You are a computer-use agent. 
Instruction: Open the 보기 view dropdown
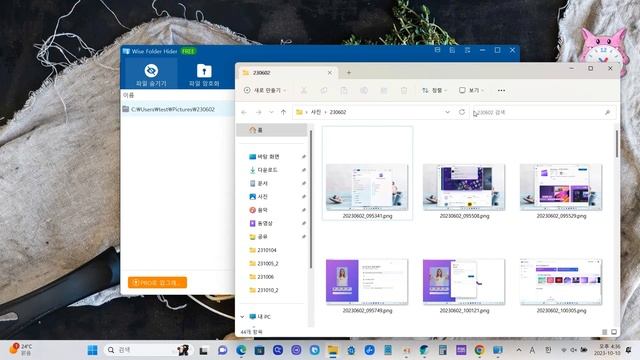point(471,90)
